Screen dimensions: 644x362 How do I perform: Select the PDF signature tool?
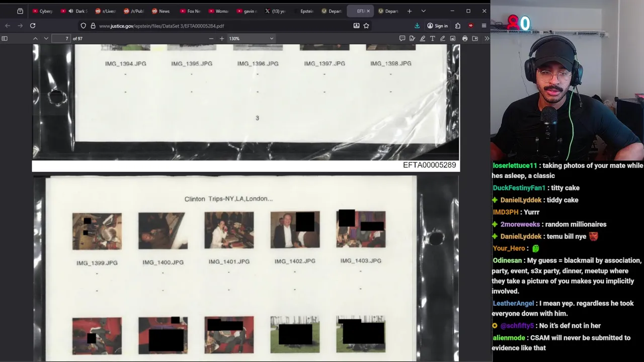coord(412,39)
